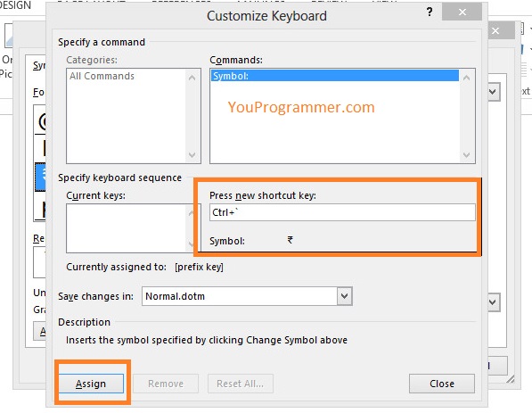Viewport: 532px width, 413px height.
Task: Click the Close button in Customize Keyboard
Action: tap(441, 384)
